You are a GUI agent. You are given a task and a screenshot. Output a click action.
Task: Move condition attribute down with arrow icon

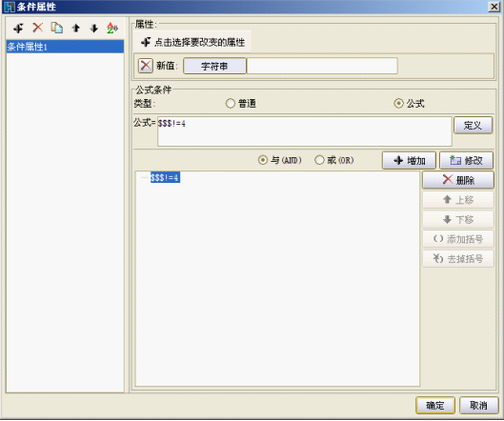pyautogui.click(x=94, y=29)
